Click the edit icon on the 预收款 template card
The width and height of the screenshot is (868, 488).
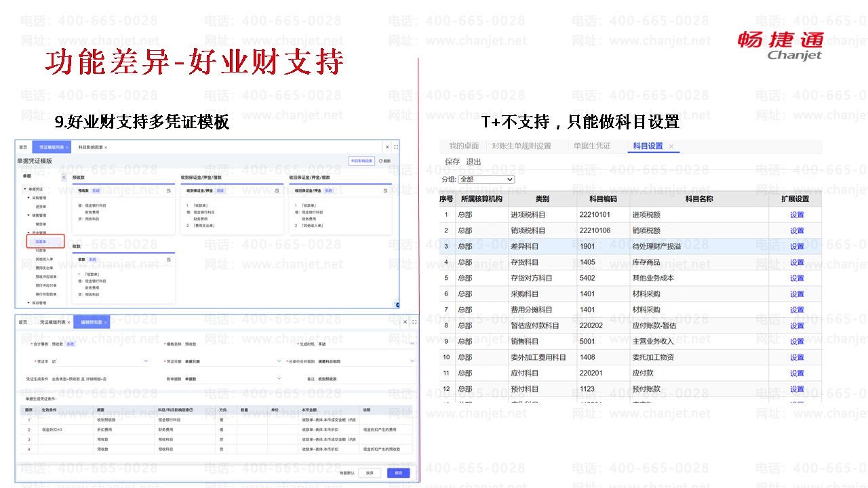pyautogui.click(x=168, y=191)
